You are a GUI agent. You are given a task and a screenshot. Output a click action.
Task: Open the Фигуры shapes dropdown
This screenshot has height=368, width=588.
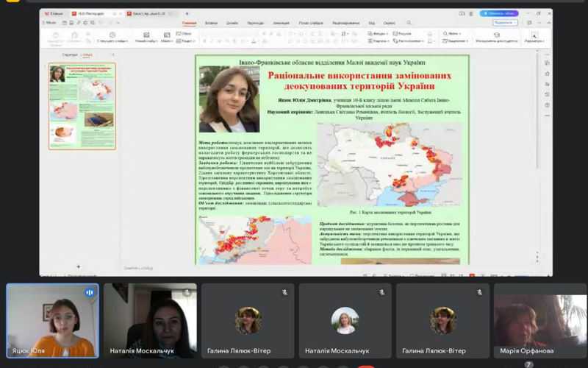378,34
